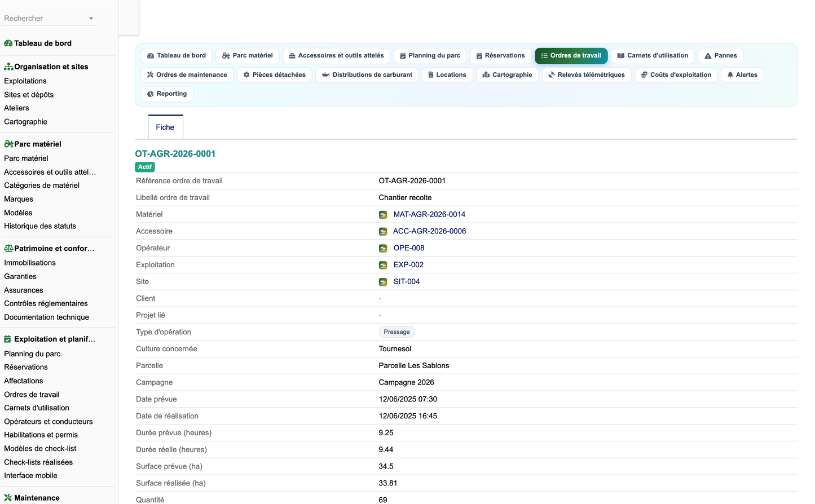Click the calendar check icon beside Exploitation
Viewport: 815px width, 504px height.
pyautogui.click(x=8, y=339)
